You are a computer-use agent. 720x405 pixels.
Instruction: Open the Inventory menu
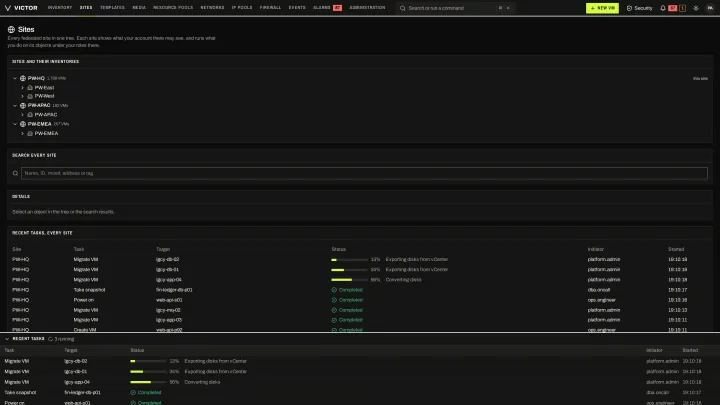(60, 8)
